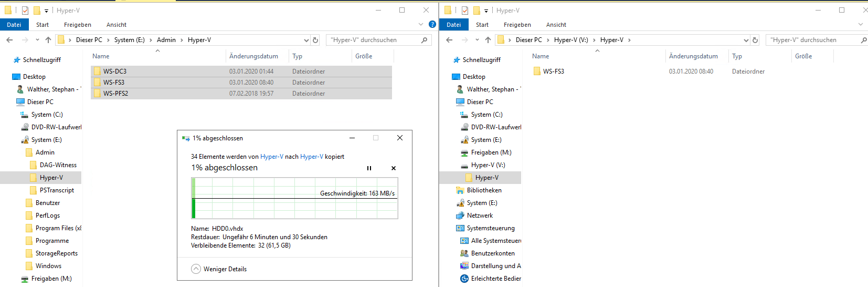Viewport: 868px width, 287px height.
Task: Open recent locations dropdown in left window
Action: click(x=37, y=40)
